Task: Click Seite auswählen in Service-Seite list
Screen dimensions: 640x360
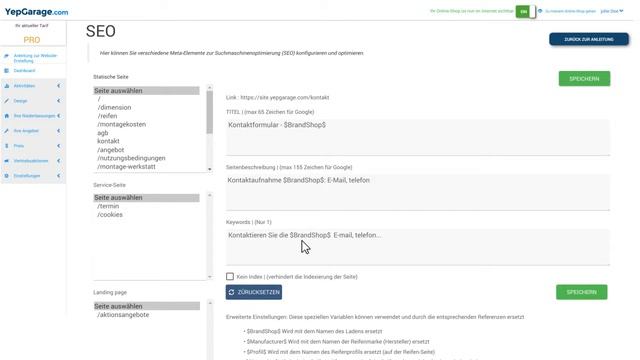Action: (147, 198)
